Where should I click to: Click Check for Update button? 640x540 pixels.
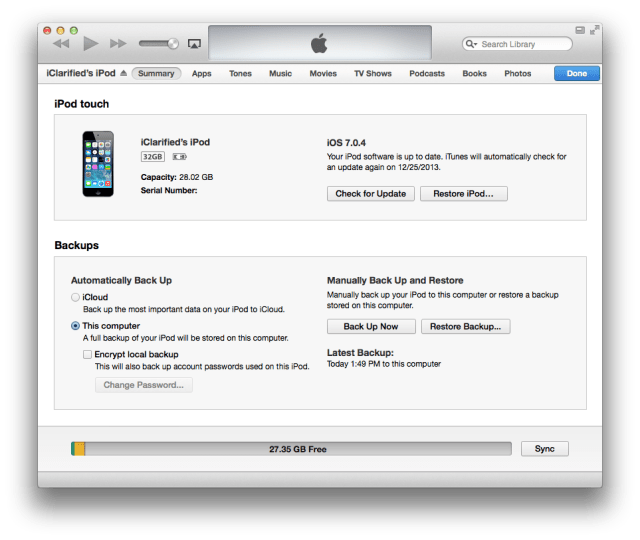tap(371, 194)
